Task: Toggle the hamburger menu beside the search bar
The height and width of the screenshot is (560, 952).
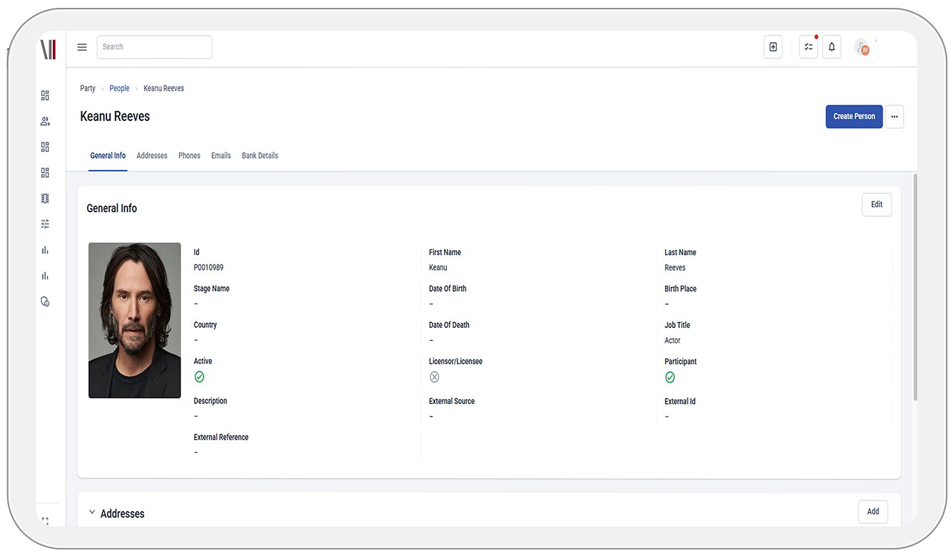Action: 82,47
